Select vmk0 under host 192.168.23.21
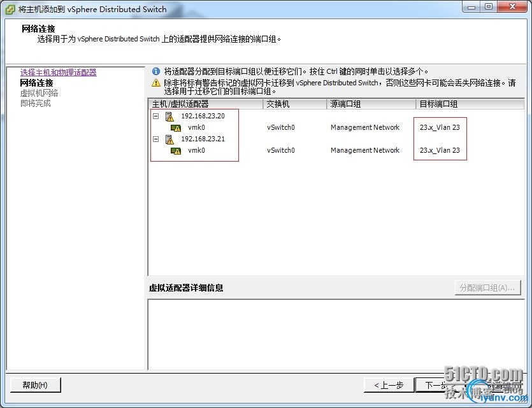 click(196, 150)
